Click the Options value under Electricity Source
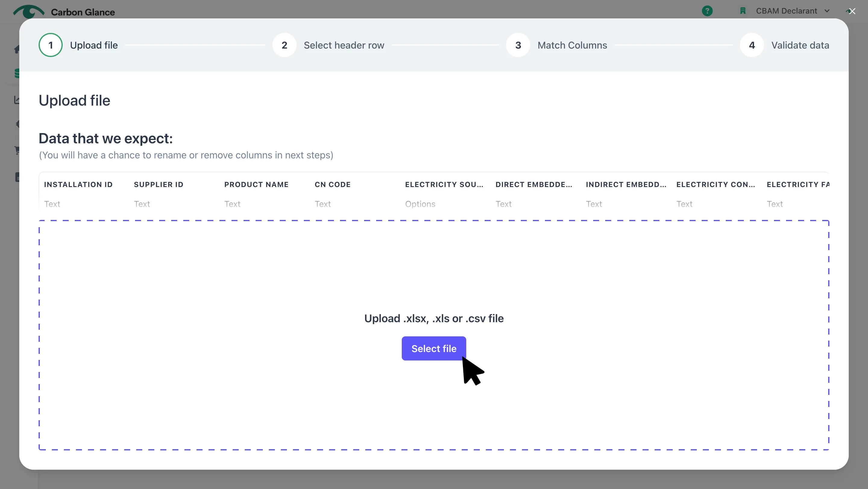The width and height of the screenshot is (868, 489). 420,204
